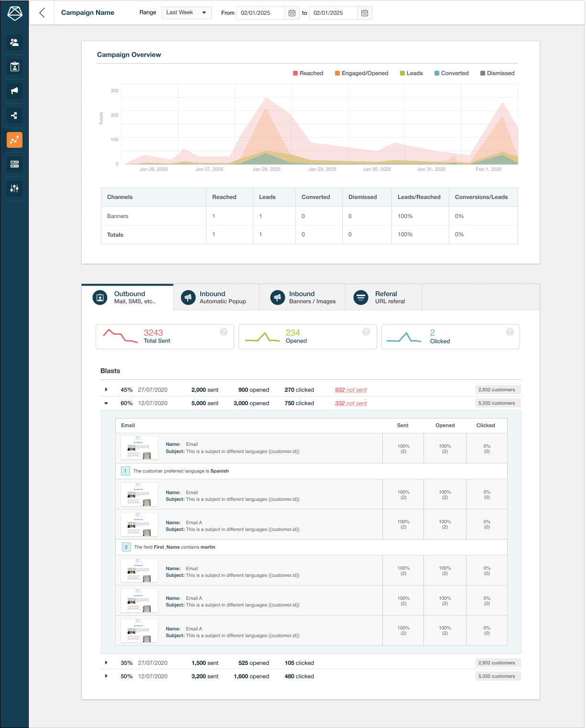Click the 'Leads/Reached' column header
The width and height of the screenshot is (586, 728).
click(x=419, y=197)
